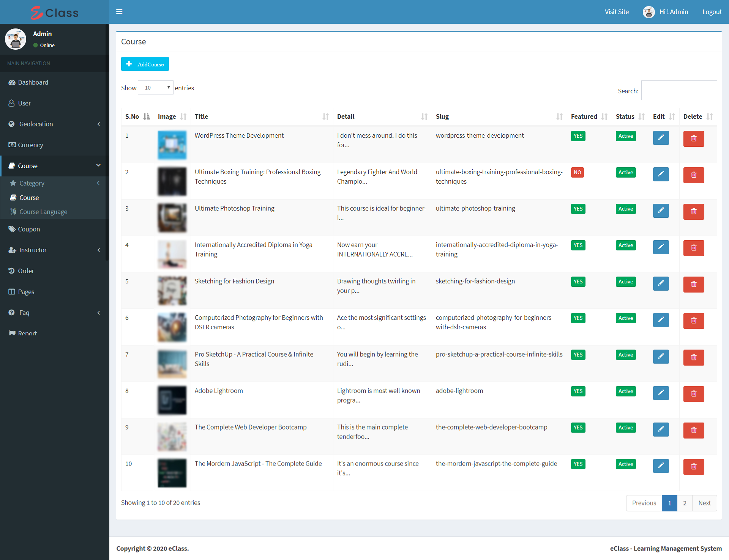This screenshot has width=729, height=560.
Task: Expand the Instructor sidebar menu
Action: 32,250
